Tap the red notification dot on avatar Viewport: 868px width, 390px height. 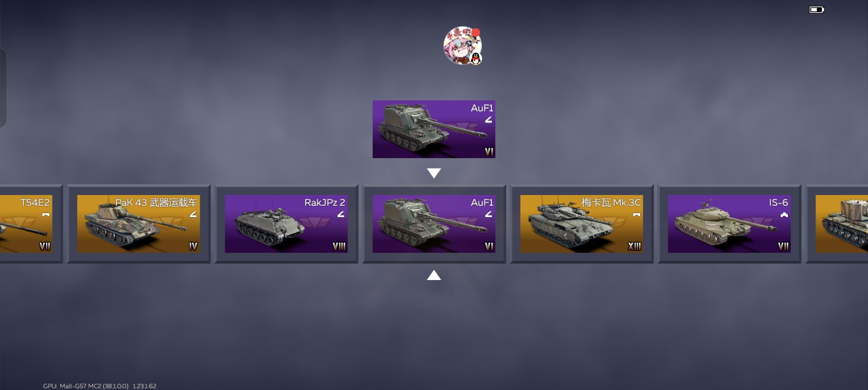tap(476, 32)
